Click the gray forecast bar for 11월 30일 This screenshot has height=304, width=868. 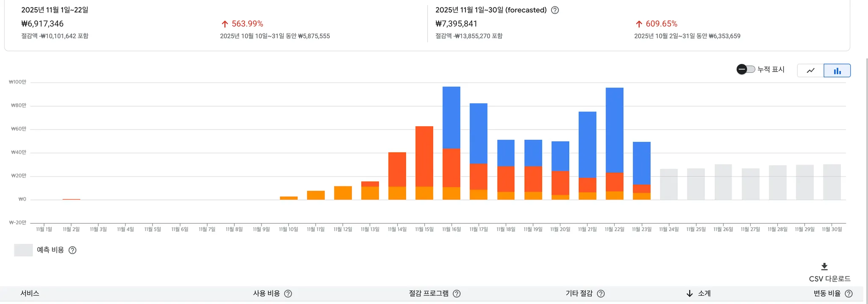click(x=832, y=182)
